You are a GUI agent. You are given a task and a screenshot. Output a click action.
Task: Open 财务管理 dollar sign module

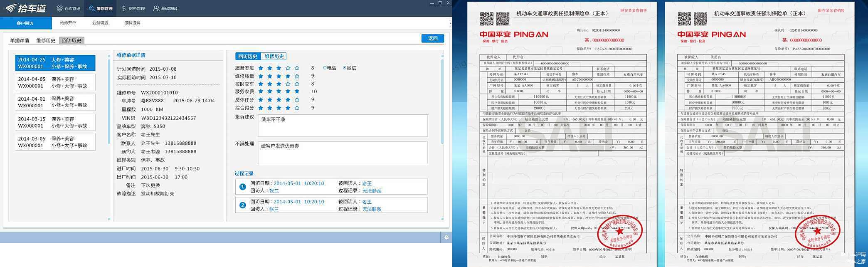coord(124,8)
